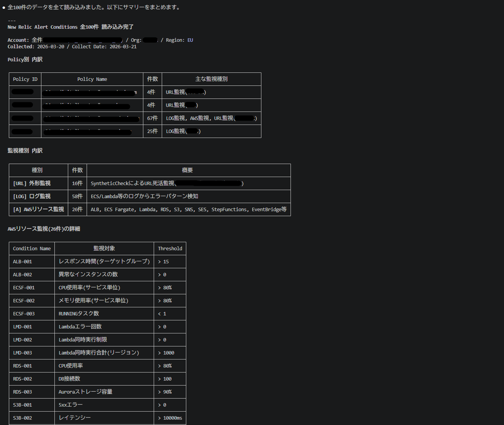This screenshot has height=425, width=504.
Task: Click the [A] AWSリソース監視 row label
Action: pos(38,210)
